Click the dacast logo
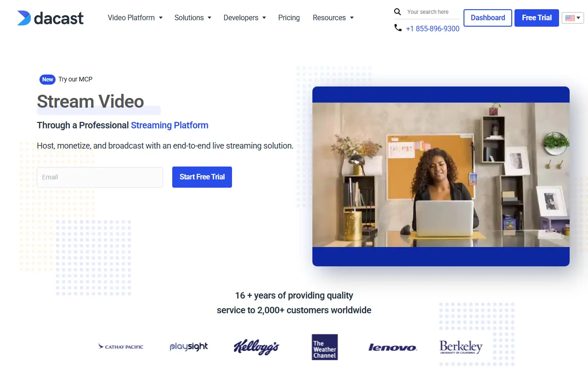The image size is (588, 368). pos(51,18)
